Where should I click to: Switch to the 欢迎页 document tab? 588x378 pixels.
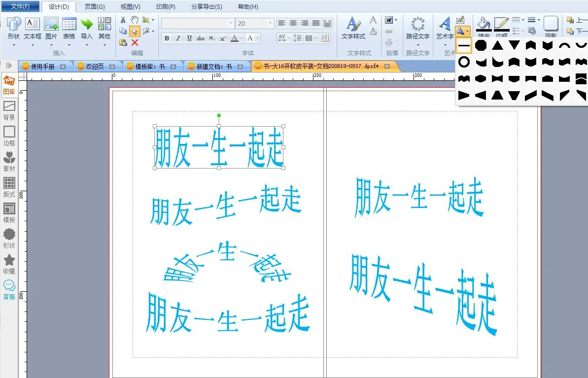(x=95, y=67)
